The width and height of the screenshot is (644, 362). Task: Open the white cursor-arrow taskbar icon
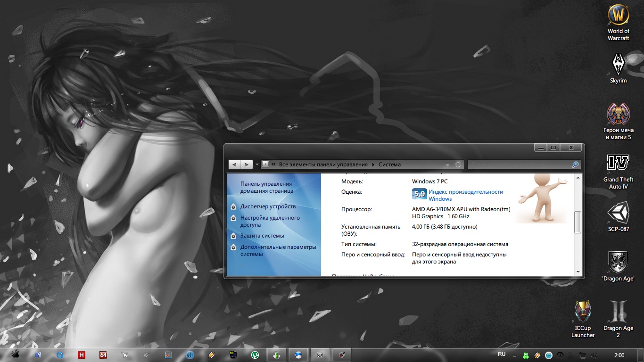(125, 354)
